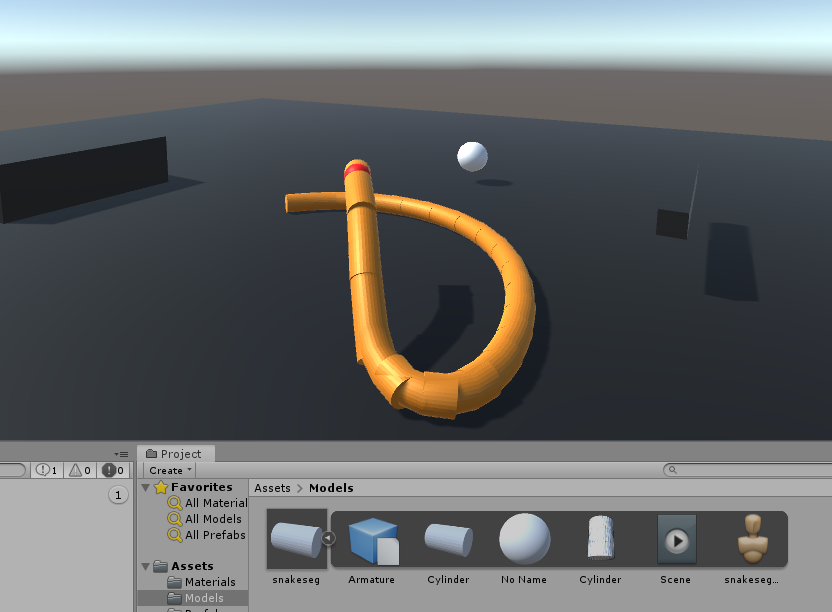The image size is (832, 612).
Task: Select All Prefabs search filter
Action: point(206,535)
